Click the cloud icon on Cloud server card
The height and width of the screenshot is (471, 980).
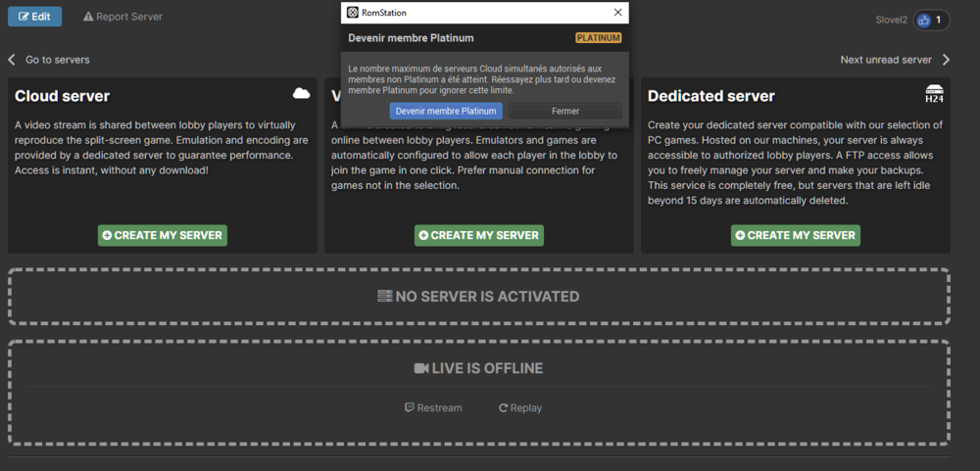(301, 93)
